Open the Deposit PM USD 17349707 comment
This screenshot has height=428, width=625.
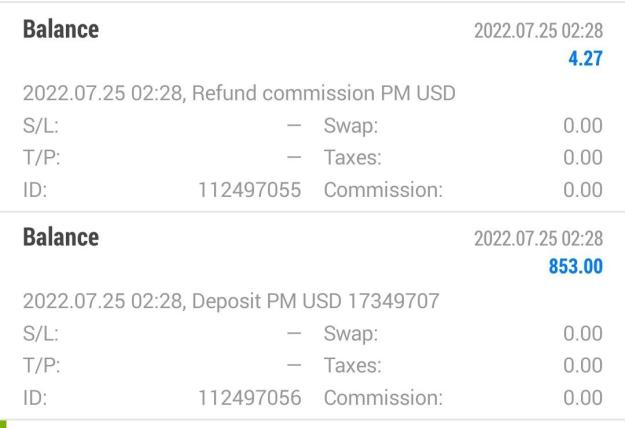pyautogui.click(x=231, y=301)
